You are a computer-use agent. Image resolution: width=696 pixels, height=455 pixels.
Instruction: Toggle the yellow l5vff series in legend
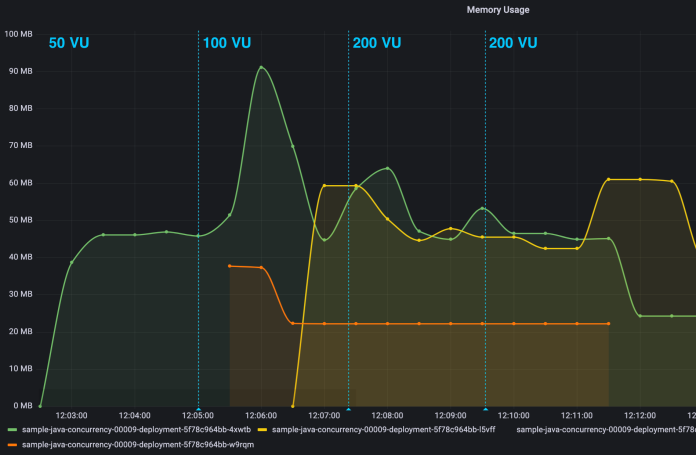384,430
